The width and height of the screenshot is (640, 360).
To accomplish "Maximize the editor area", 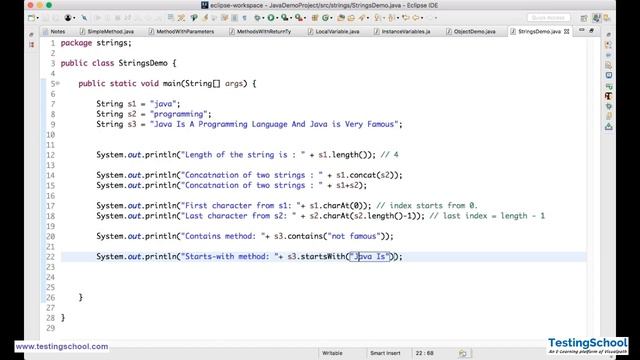I will (591, 30).
